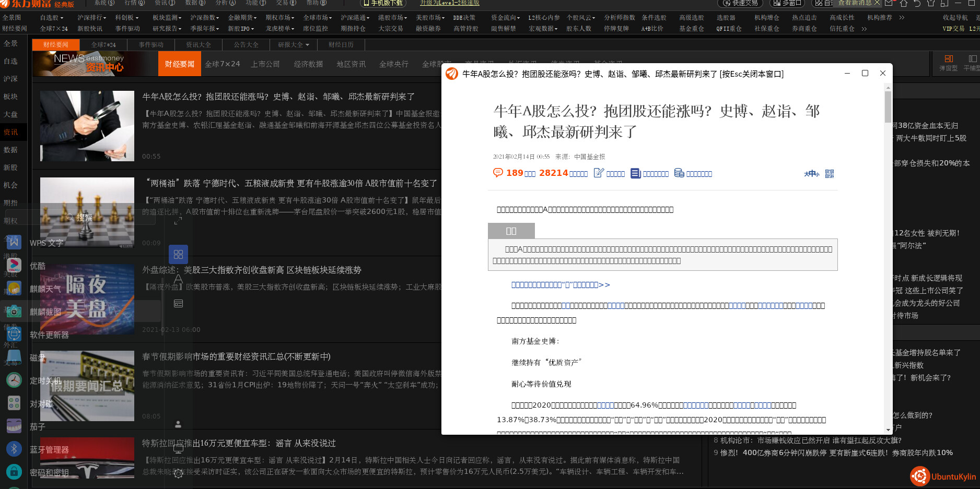Open the blue link above 南方基金史博 paragraph
This screenshot has width=980, height=489.
point(561,285)
